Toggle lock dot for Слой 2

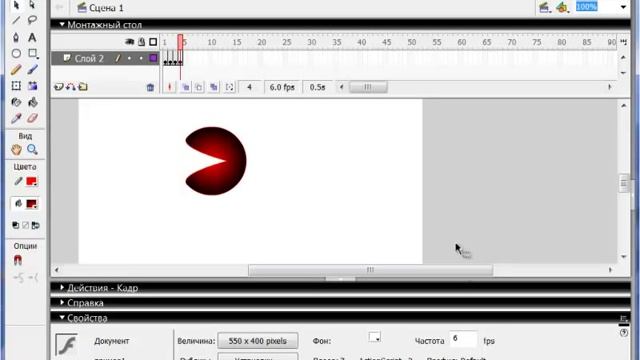coord(141,58)
